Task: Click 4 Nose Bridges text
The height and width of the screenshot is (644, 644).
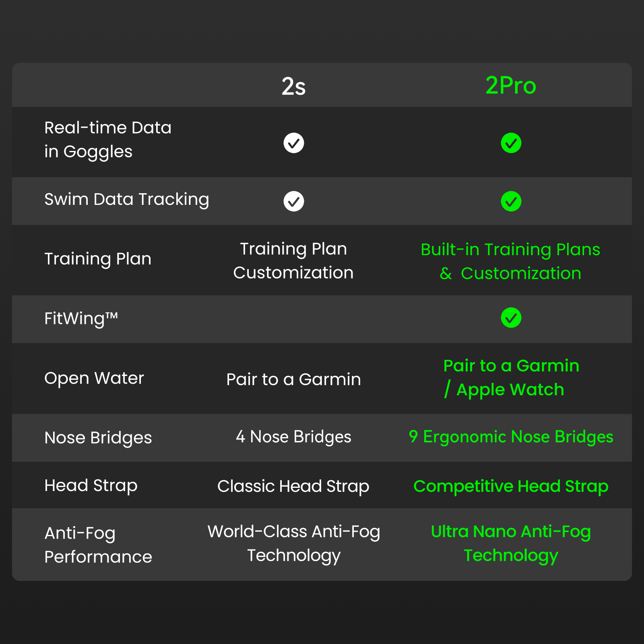Action: (x=293, y=437)
